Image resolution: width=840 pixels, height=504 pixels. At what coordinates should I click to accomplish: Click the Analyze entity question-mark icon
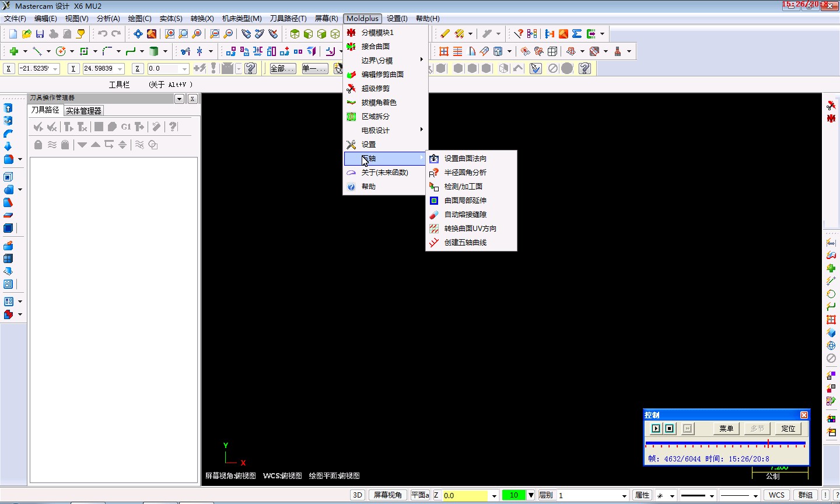[519, 34]
